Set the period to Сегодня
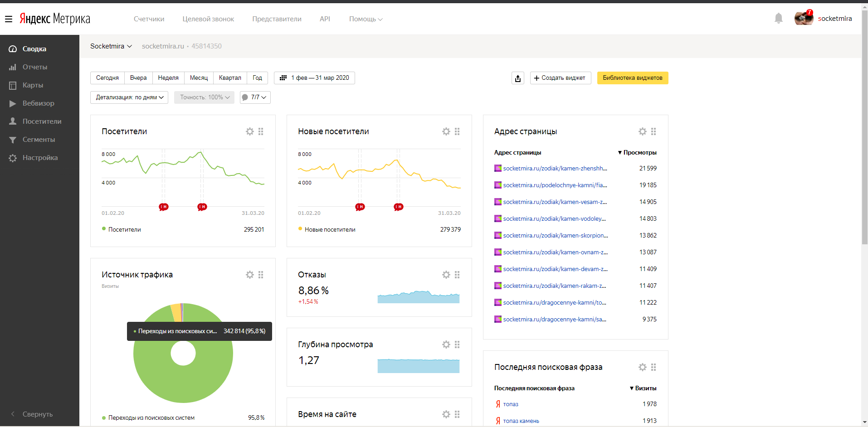 point(107,78)
